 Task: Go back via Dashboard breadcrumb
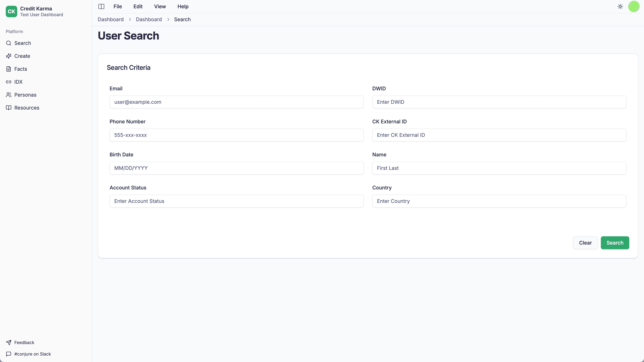(111, 19)
